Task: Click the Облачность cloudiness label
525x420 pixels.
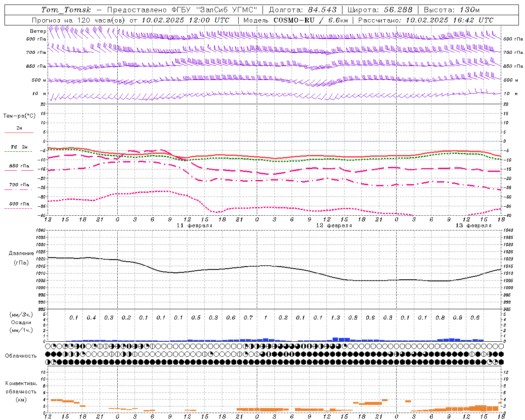Action: [21, 356]
